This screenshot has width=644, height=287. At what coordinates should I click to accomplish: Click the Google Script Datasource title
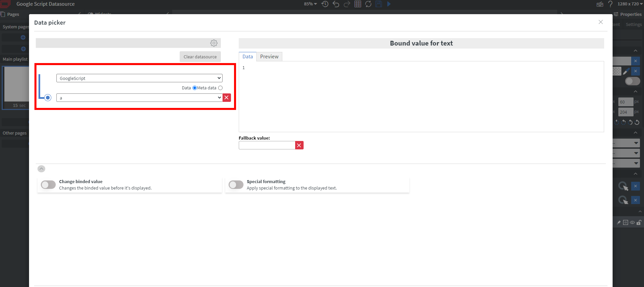(46, 4)
